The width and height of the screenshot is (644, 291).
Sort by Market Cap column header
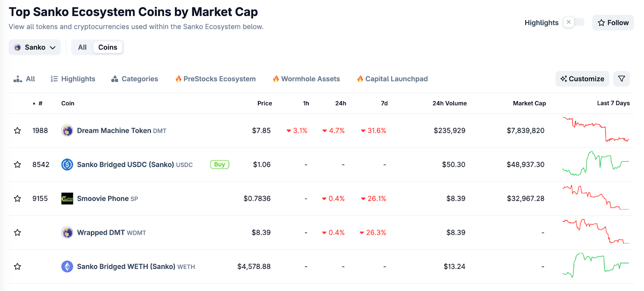(x=529, y=103)
